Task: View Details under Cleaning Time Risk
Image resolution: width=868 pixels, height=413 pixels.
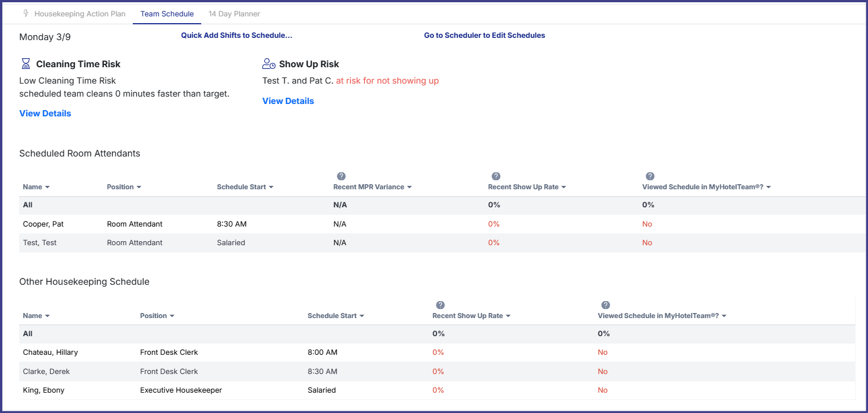Action: pyautogui.click(x=45, y=114)
